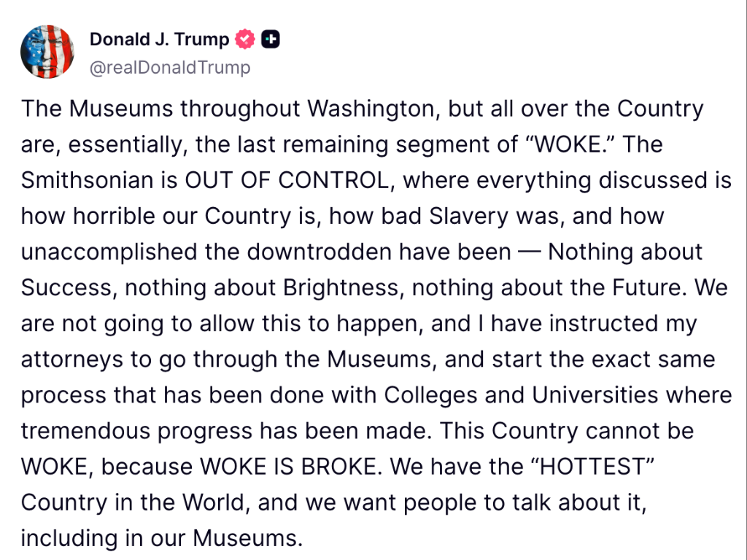Screen dimensions: 747x560
Task: Click the word "Washington" in the first line
Action: [x=371, y=109]
